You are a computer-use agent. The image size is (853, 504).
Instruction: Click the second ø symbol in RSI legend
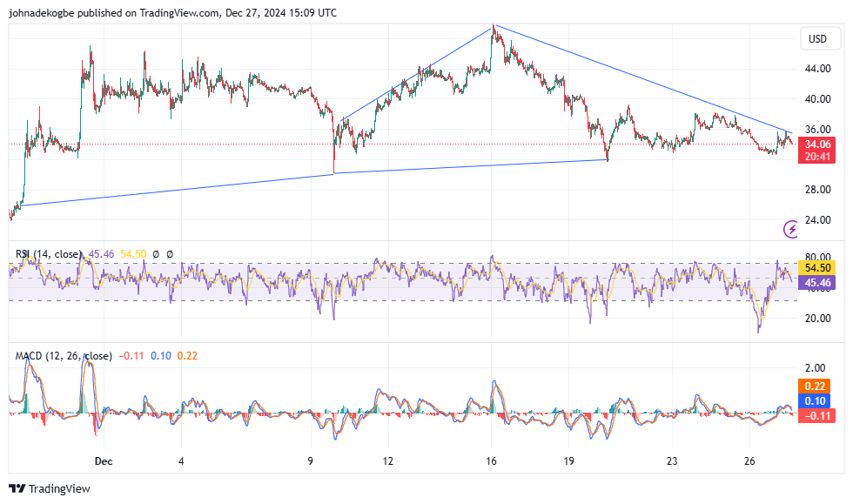[x=170, y=253]
